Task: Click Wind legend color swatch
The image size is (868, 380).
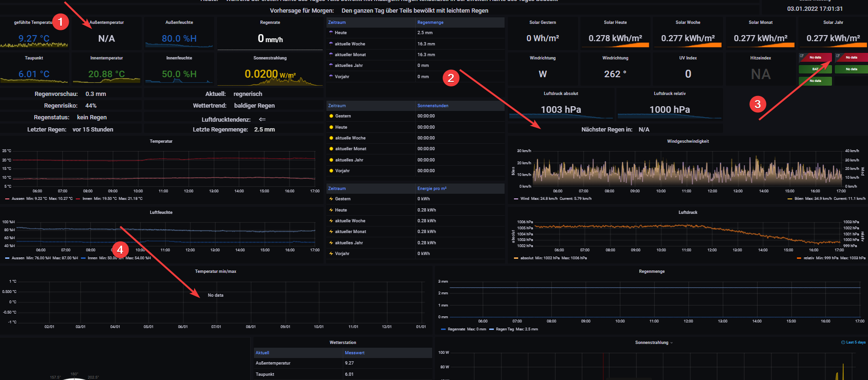Action: (x=515, y=198)
